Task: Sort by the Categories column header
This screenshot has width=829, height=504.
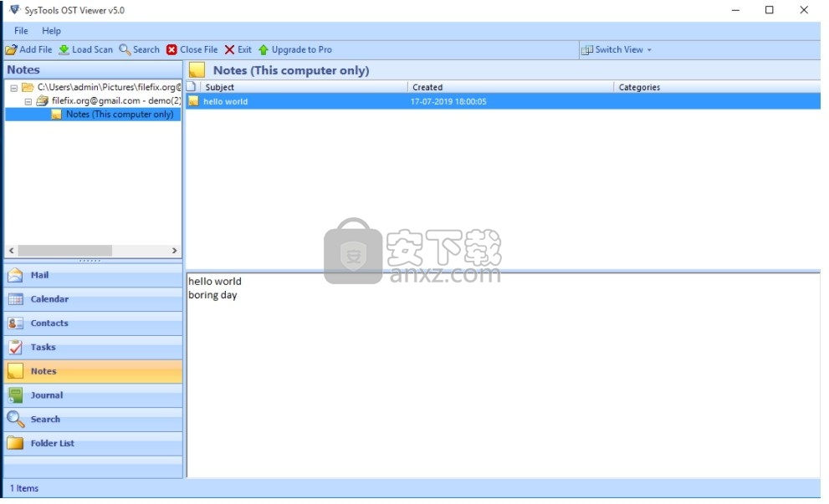Action: (718, 87)
